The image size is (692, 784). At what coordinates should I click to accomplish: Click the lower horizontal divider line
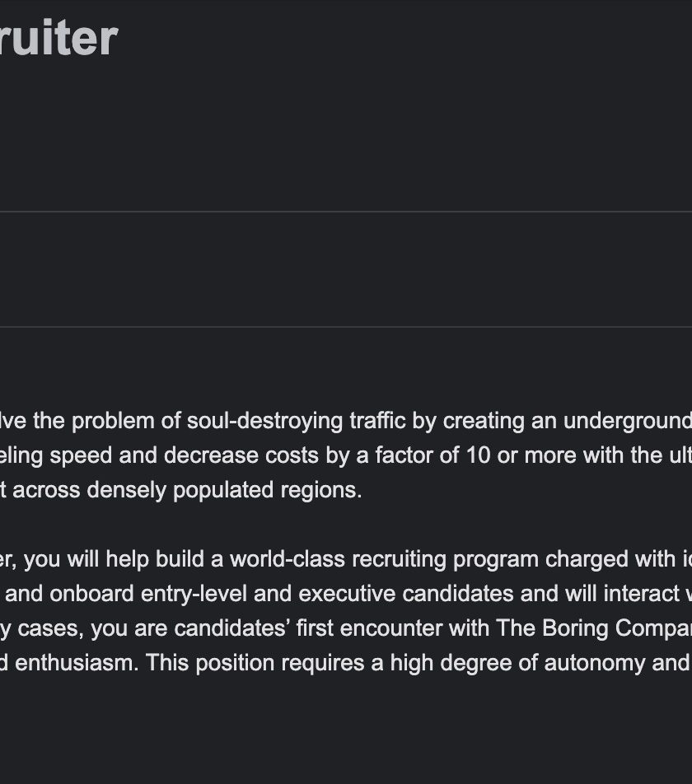click(x=346, y=328)
